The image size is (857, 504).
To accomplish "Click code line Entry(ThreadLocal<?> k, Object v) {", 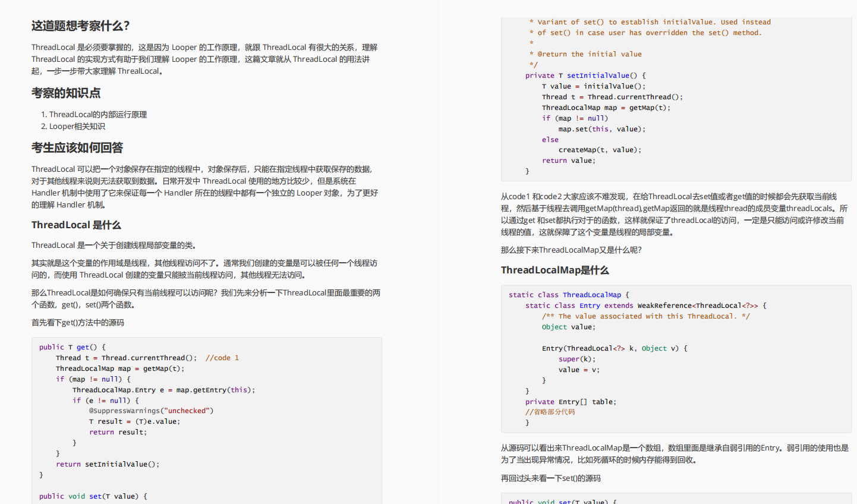I will (x=615, y=348).
